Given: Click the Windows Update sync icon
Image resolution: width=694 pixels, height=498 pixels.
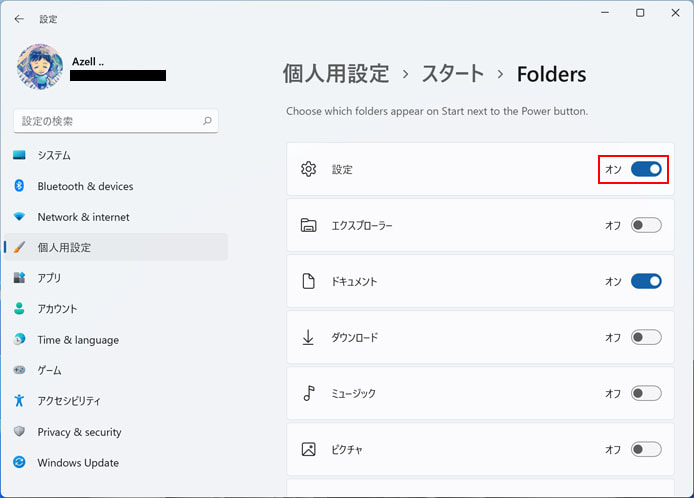Looking at the screenshot, I should coord(19,462).
